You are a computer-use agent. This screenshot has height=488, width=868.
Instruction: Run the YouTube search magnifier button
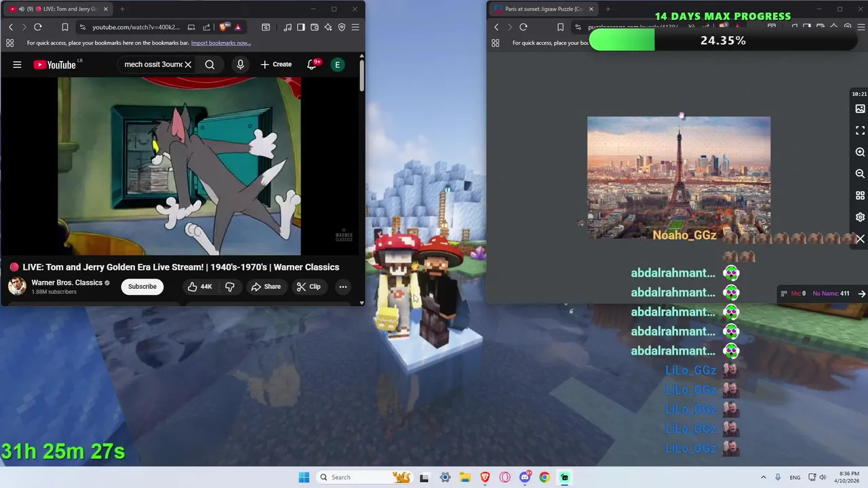210,64
